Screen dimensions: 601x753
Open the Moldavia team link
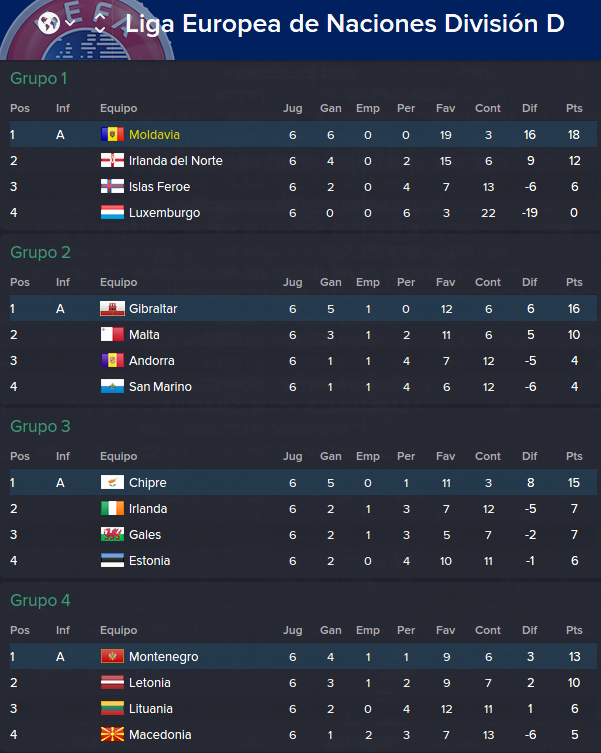[x=154, y=134]
